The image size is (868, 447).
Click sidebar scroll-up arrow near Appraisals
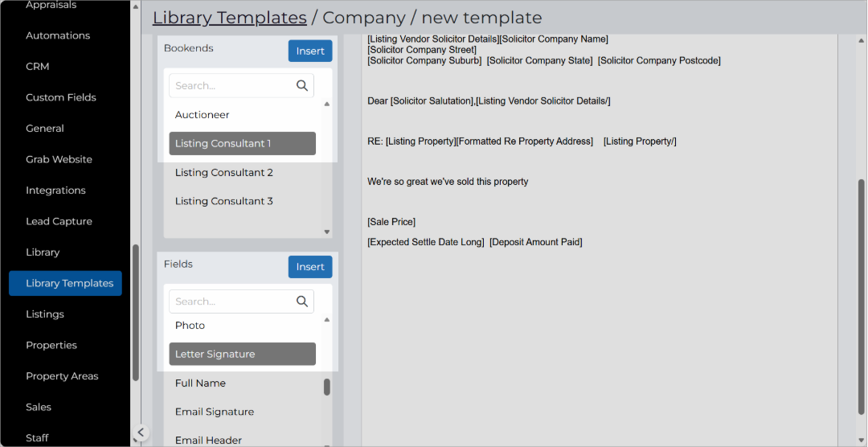[136, 7]
